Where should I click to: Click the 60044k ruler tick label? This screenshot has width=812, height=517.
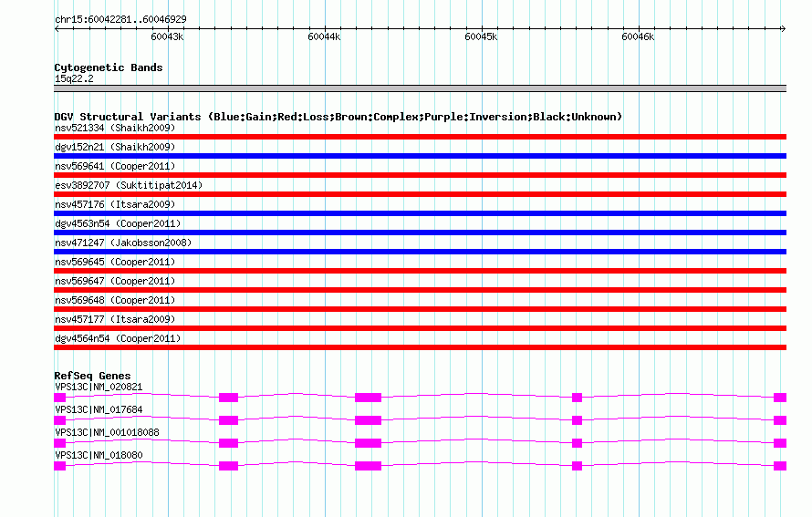point(324,36)
